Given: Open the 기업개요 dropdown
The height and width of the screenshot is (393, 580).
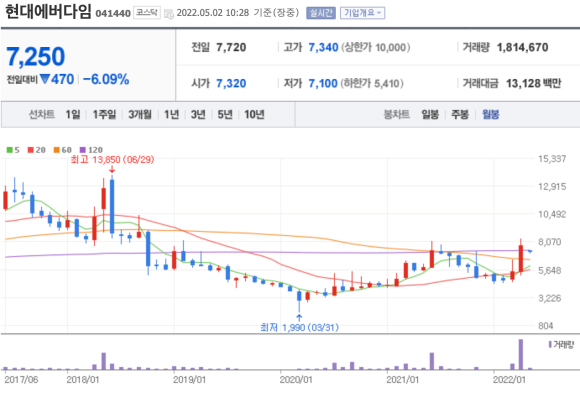Looking at the screenshot, I should coord(362,13).
